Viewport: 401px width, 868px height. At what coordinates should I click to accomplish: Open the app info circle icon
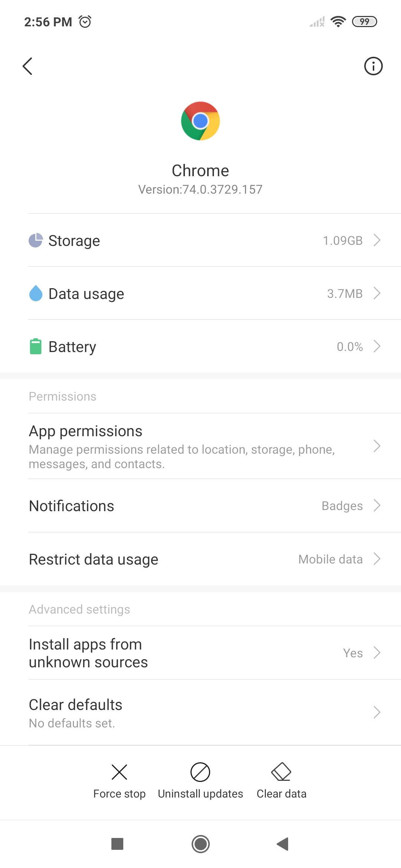(373, 66)
